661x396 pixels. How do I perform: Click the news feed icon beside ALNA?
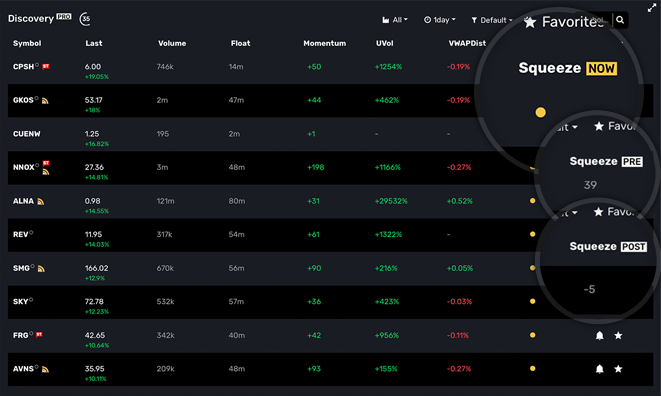point(40,202)
